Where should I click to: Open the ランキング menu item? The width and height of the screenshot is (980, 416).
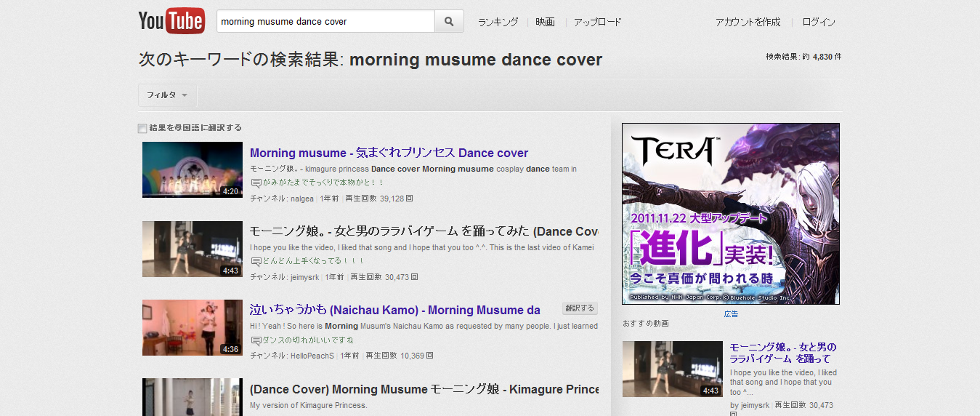[498, 22]
